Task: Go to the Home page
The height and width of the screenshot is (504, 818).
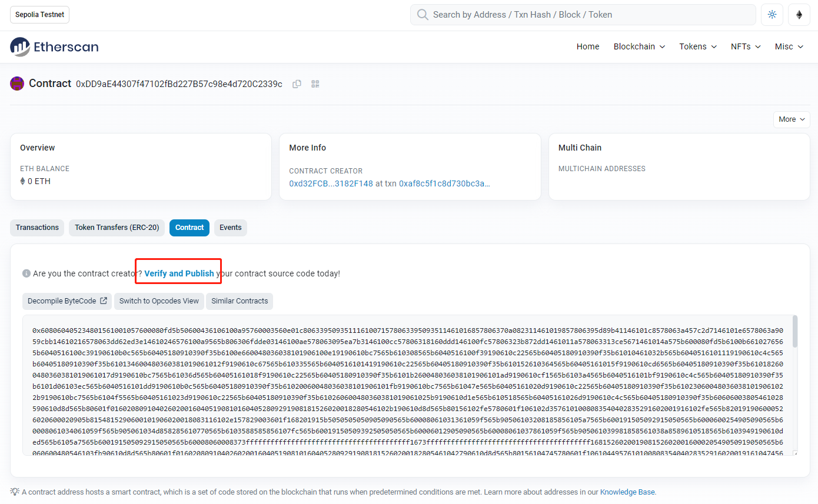Action: (588, 46)
